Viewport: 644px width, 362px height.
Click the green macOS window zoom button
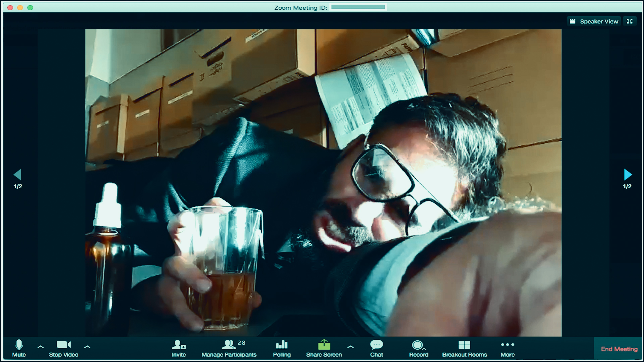pos(30,8)
